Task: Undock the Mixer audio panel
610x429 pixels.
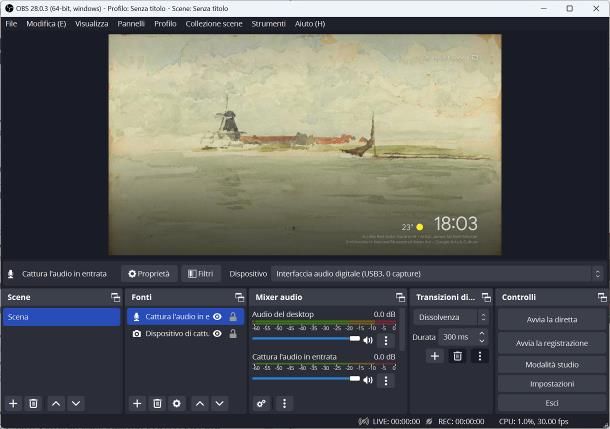Action: tap(400, 298)
